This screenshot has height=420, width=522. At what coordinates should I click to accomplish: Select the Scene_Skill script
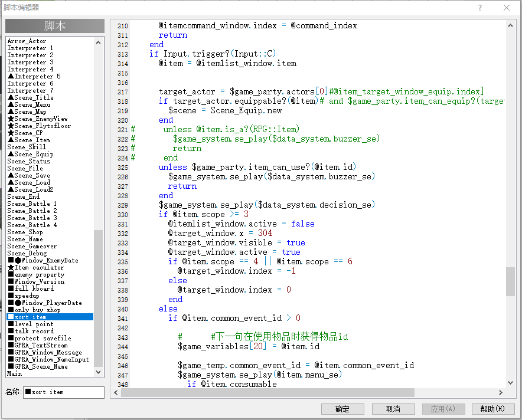point(27,147)
